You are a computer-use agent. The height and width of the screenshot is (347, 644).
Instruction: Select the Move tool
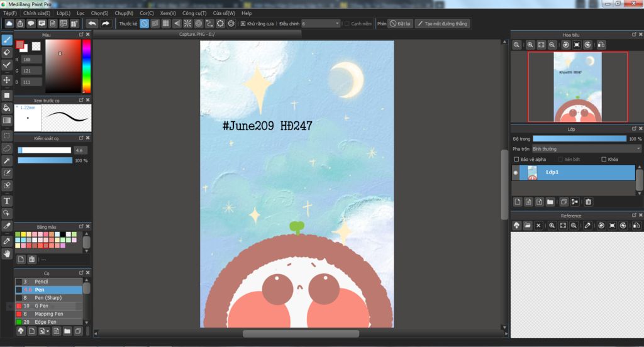[x=6, y=80]
